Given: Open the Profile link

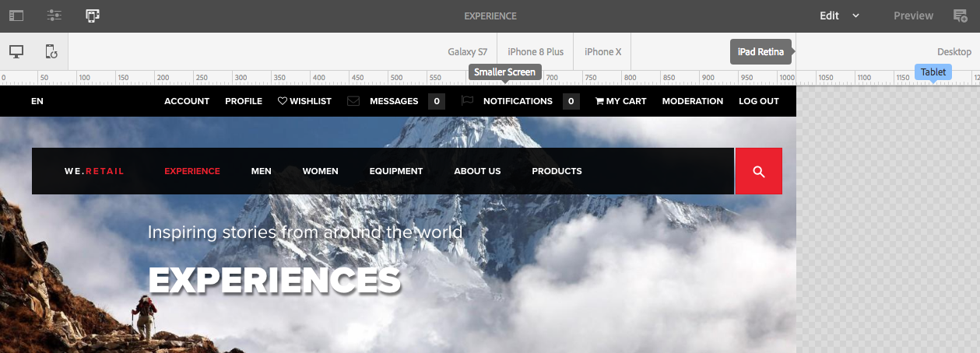Looking at the screenshot, I should tap(244, 101).
